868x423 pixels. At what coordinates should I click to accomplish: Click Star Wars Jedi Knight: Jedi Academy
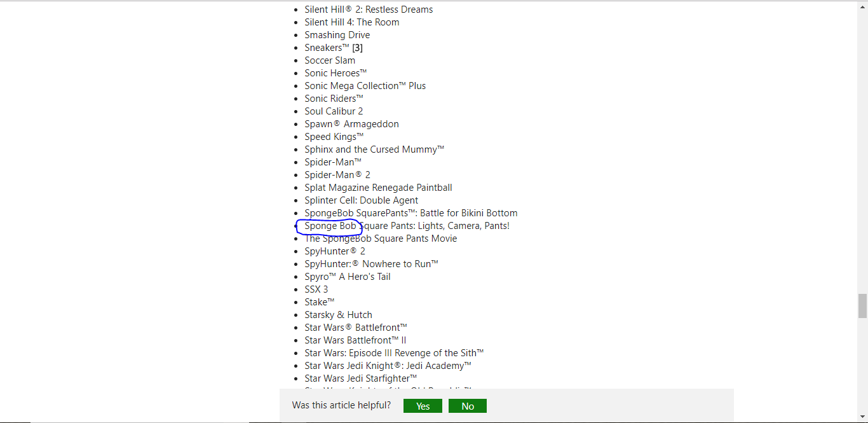[388, 366]
